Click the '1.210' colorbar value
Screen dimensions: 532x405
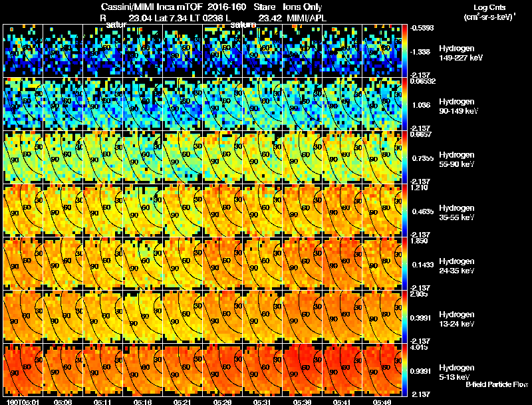[419, 188]
